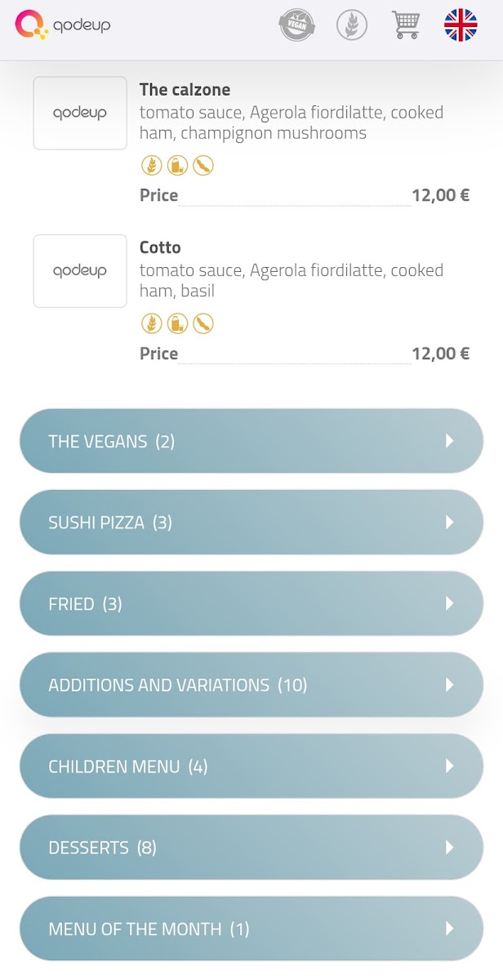The height and width of the screenshot is (980, 503).
Task: Select The calzone item title
Action: coord(185,90)
